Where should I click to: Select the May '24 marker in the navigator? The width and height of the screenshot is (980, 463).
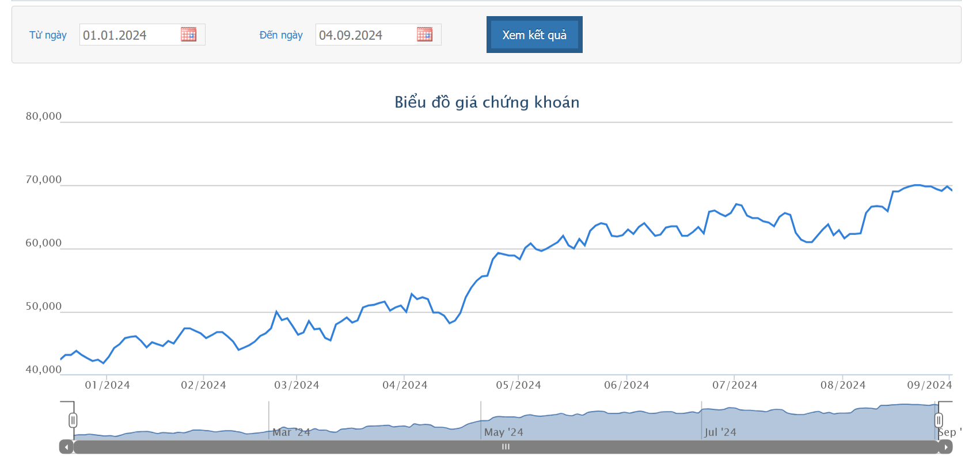click(x=503, y=432)
